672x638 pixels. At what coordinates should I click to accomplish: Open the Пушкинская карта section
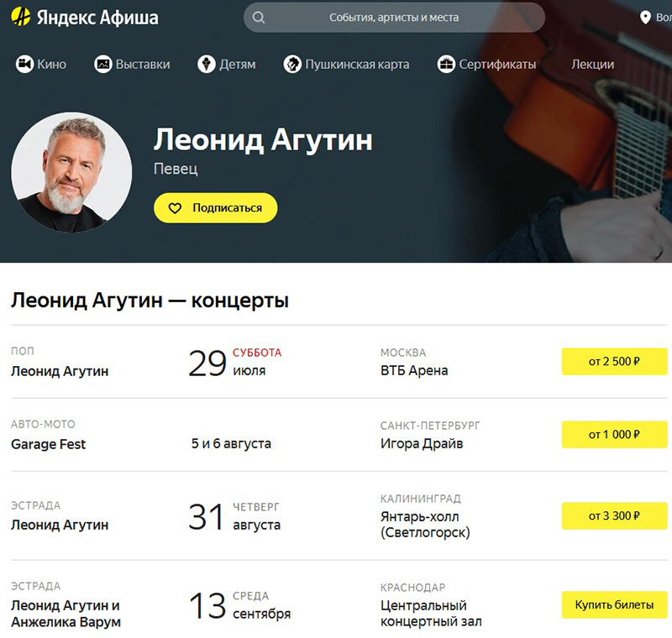click(x=357, y=65)
